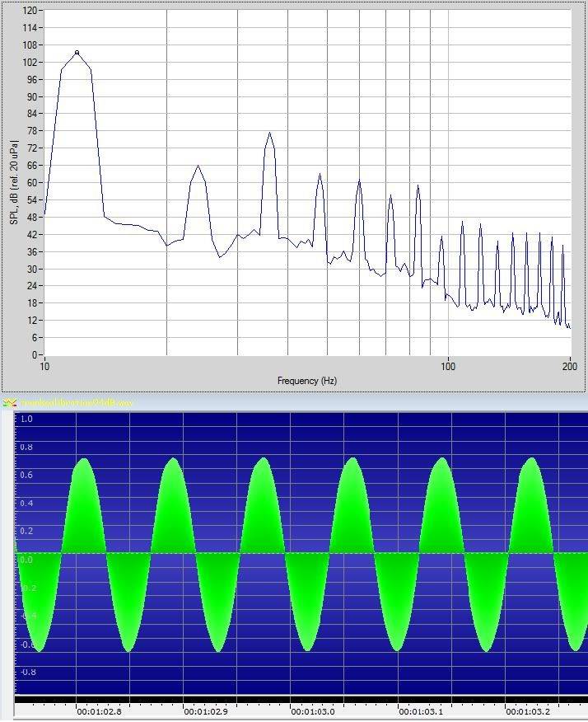Click the "78" SPL axis value
This screenshot has width=588, height=722.
coord(32,131)
